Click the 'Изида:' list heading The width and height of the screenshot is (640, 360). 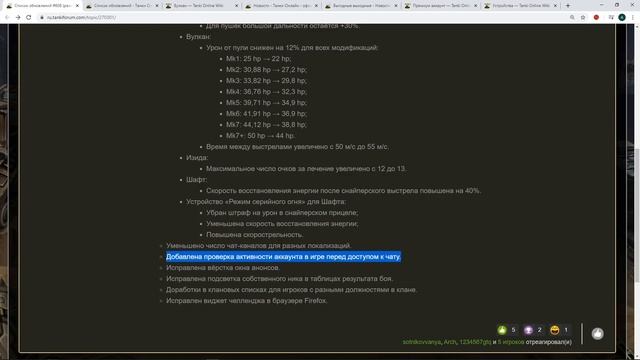coord(197,158)
